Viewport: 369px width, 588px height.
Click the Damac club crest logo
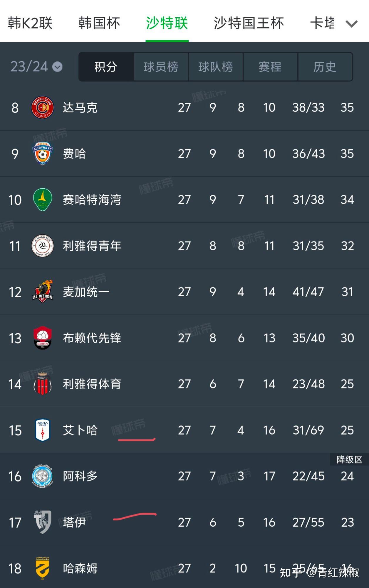[x=43, y=107]
